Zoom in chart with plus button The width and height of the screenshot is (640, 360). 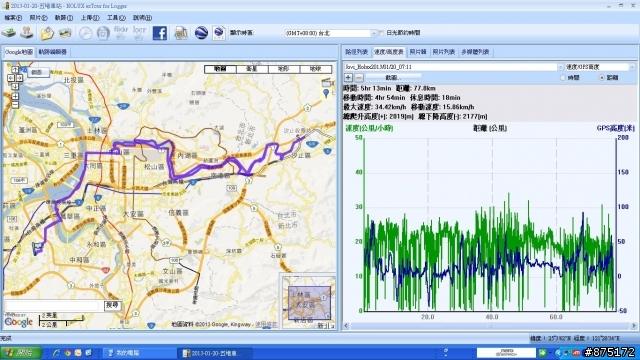(348, 78)
